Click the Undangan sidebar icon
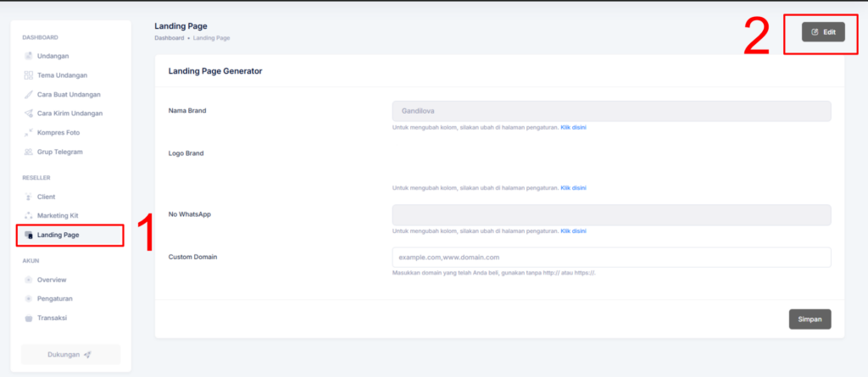Viewport: 868px width, 377px height. [29, 56]
